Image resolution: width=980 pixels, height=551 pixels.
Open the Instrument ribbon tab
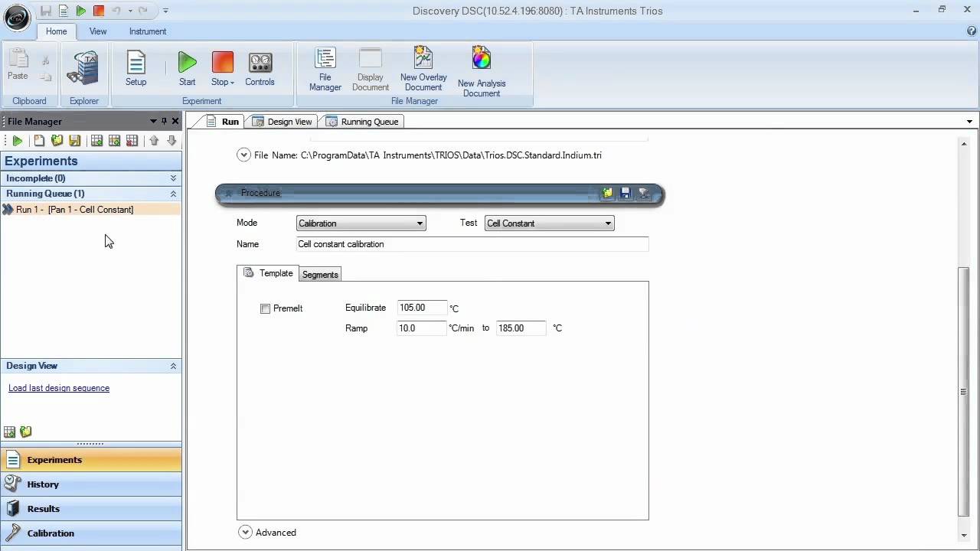coord(148,31)
